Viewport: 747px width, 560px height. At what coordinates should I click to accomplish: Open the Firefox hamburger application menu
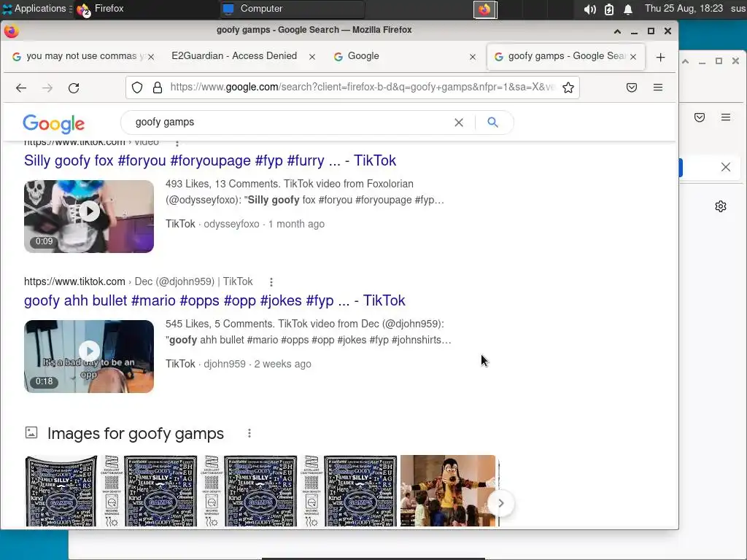click(658, 87)
